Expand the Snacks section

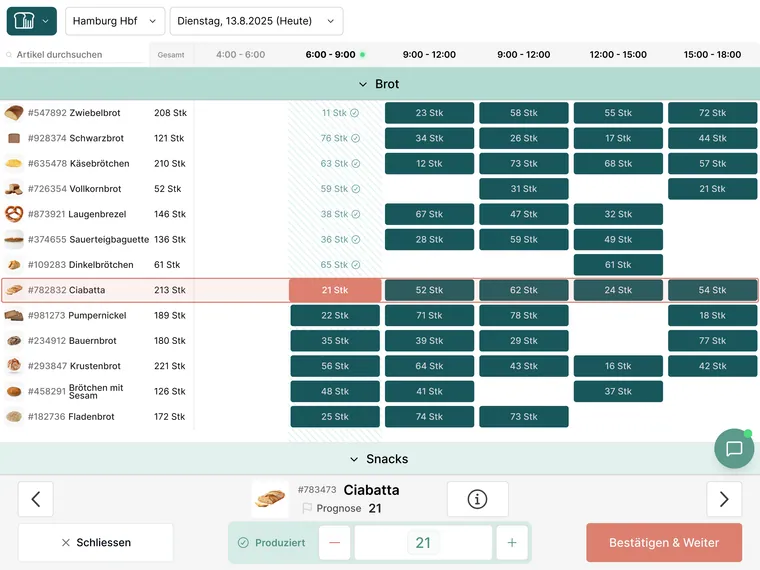pyautogui.click(x=379, y=459)
